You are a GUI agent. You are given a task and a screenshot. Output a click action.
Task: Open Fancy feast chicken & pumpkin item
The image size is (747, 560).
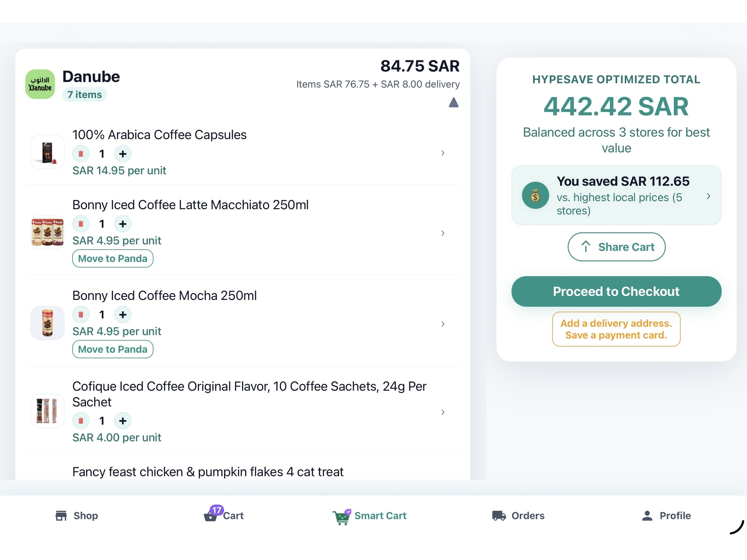(x=208, y=472)
